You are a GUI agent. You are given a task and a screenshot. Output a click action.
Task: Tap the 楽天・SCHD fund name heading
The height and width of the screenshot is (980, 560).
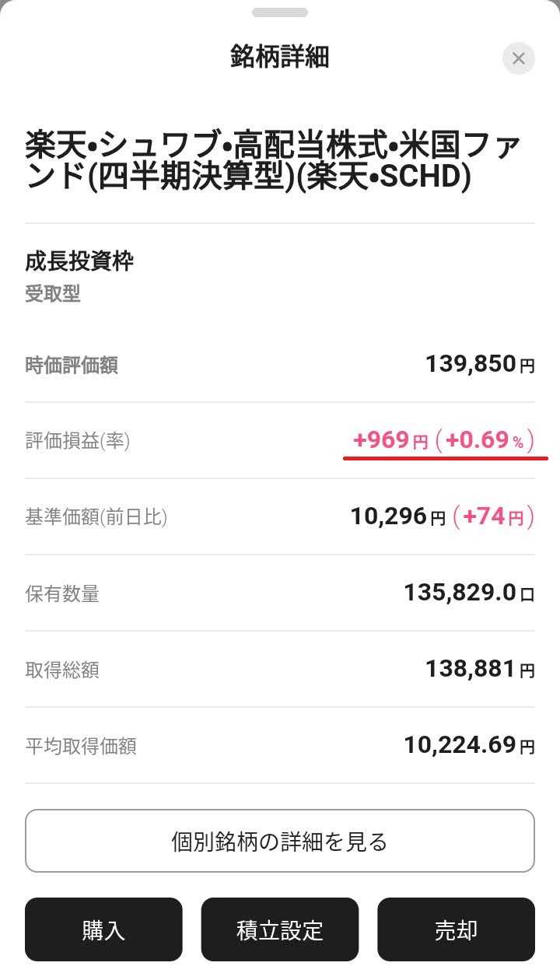pos(272,161)
